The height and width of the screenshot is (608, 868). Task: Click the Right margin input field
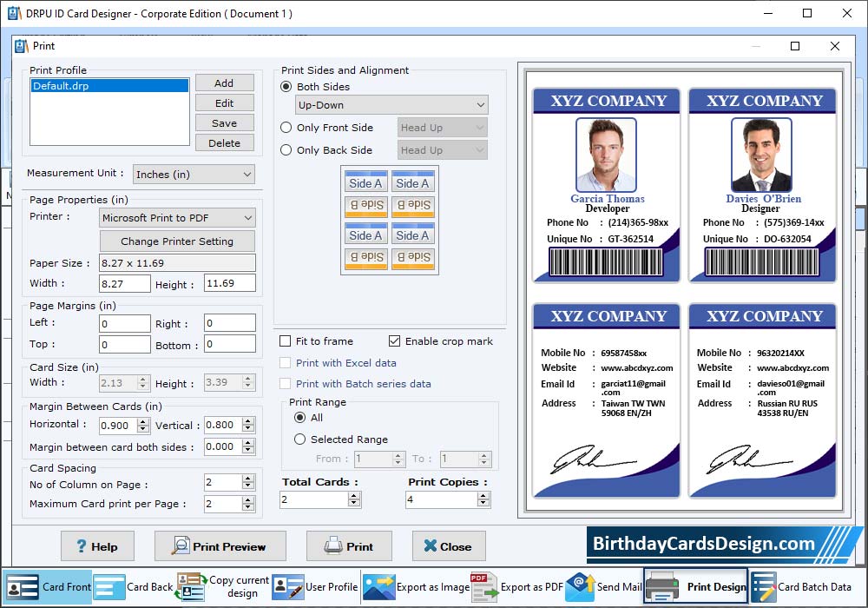coord(230,323)
